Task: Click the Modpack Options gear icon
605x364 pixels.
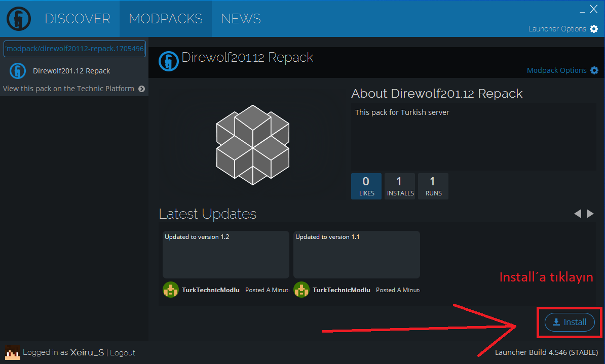Action: (x=594, y=70)
